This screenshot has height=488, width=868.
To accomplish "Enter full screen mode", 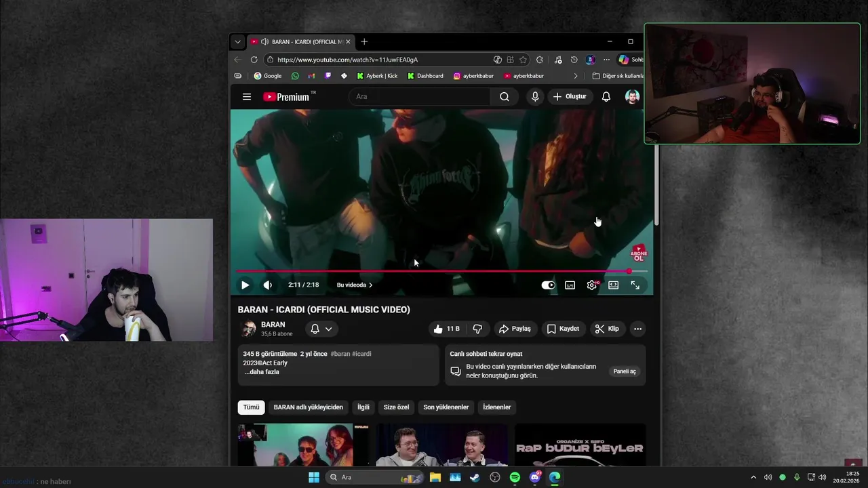I will 635,285.
